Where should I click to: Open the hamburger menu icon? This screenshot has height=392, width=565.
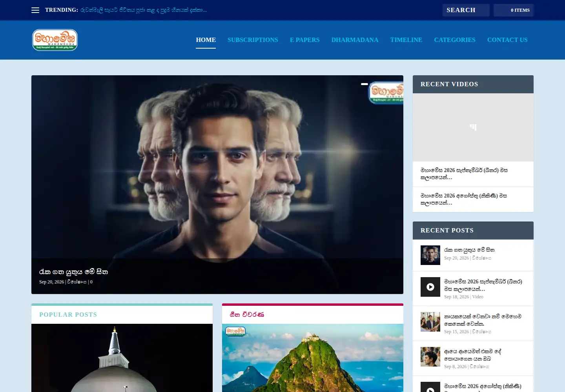(35, 10)
